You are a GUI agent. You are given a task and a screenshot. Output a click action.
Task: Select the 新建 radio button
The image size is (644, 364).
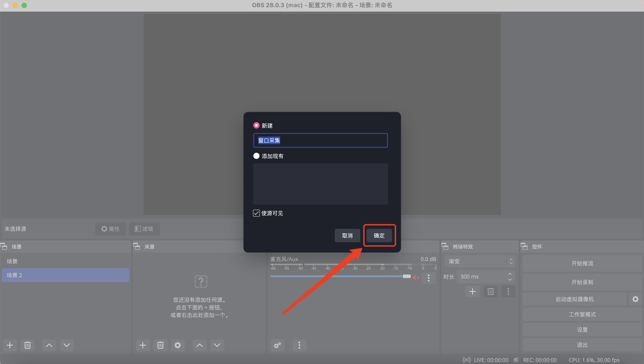256,125
